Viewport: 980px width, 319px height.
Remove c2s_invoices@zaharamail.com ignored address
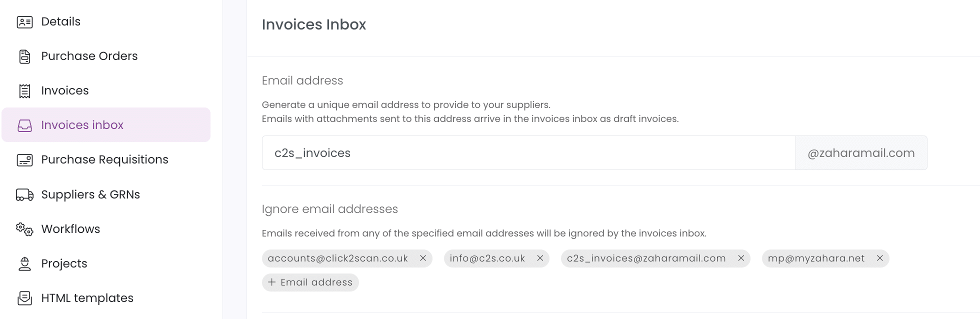[x=741, y=258]
